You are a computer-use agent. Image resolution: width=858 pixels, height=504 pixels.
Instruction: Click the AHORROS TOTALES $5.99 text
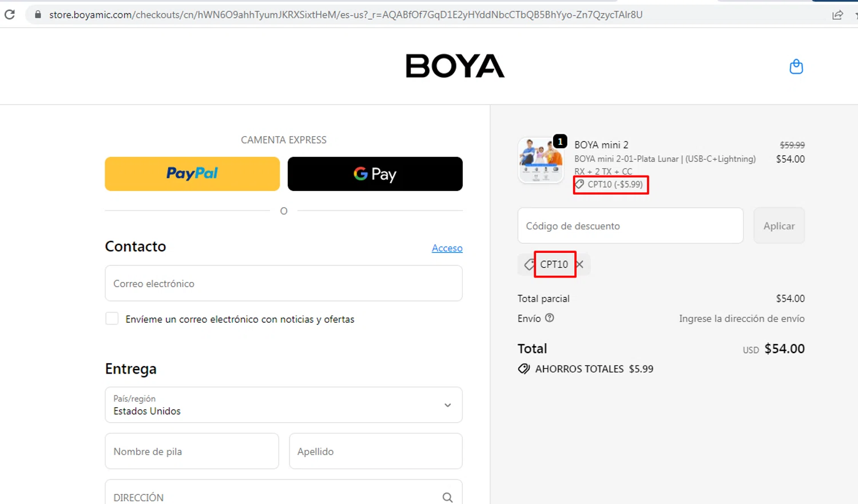[594, 369]
